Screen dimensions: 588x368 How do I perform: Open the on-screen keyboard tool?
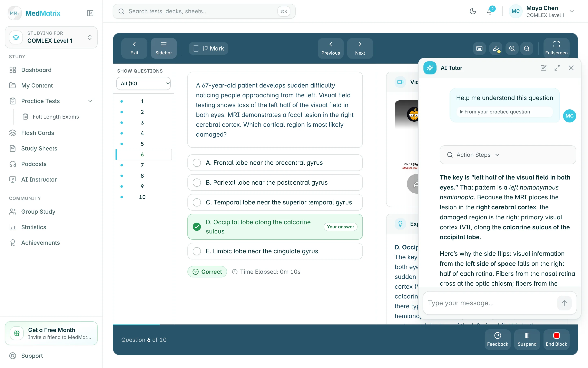point(479,48)
